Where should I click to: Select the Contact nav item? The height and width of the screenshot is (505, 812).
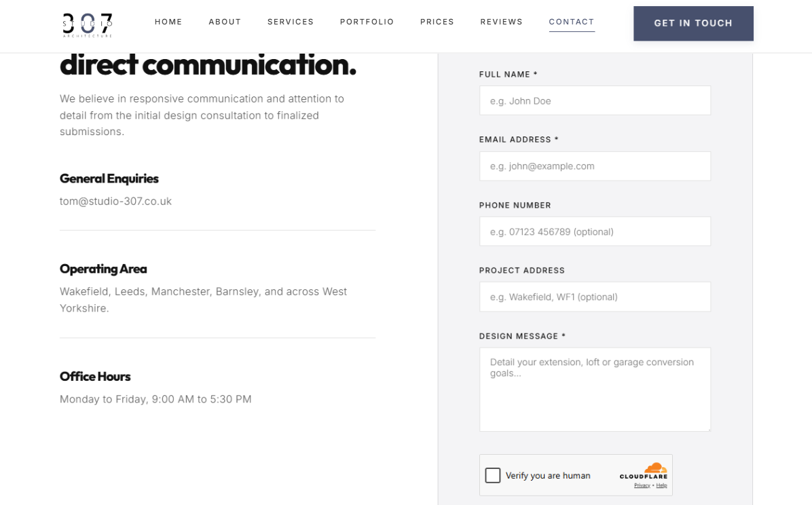pos(572,22)
